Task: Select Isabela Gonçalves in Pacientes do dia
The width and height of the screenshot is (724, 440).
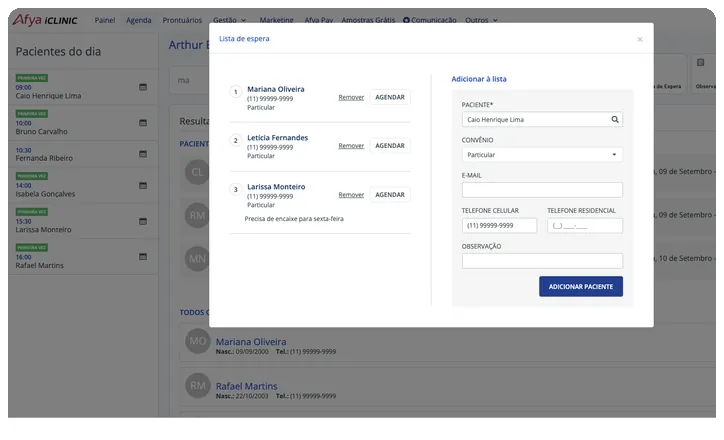Action: coord(45,194)
